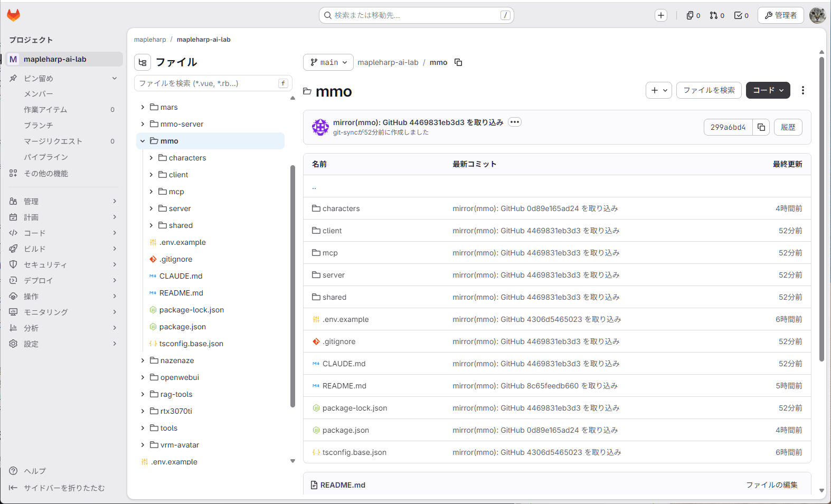Copy the mmo file path

point(458,62)
